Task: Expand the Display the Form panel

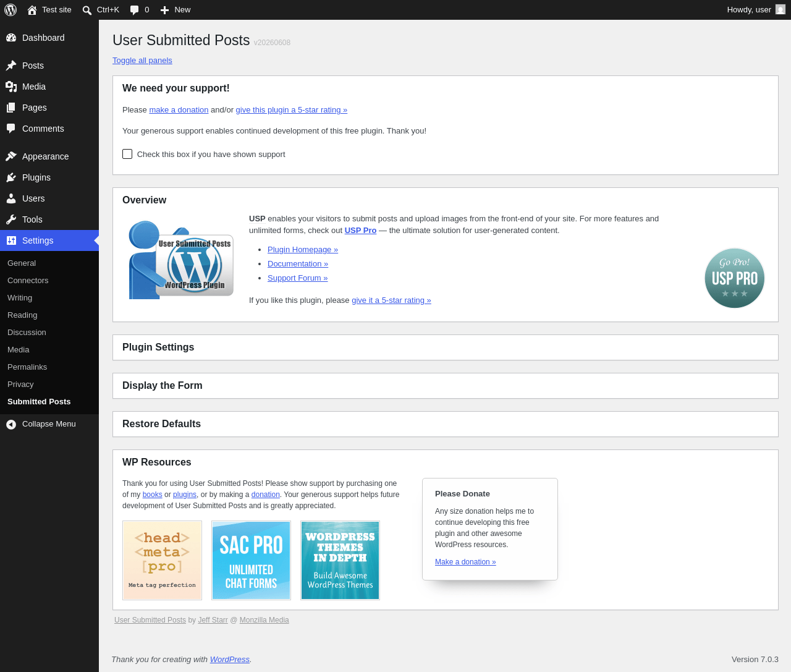Action: [x=446, y=386]
